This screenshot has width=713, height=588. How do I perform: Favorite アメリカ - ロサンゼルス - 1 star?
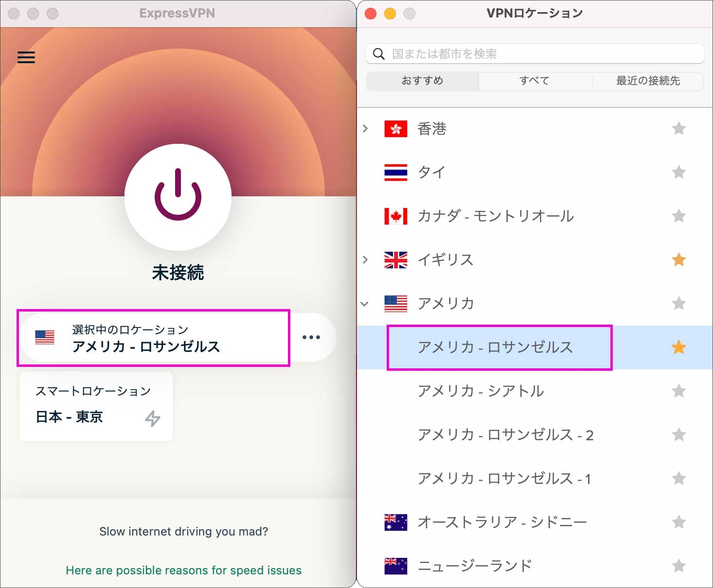(679, 479)
